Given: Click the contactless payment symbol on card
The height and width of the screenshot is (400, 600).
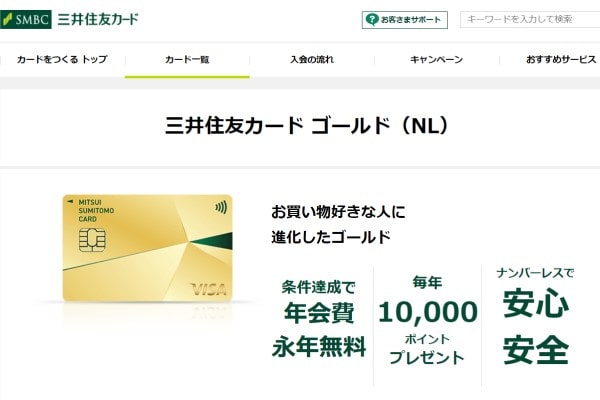Looking at the screenshot, I should pyautogui.click(x=221, y=208).
